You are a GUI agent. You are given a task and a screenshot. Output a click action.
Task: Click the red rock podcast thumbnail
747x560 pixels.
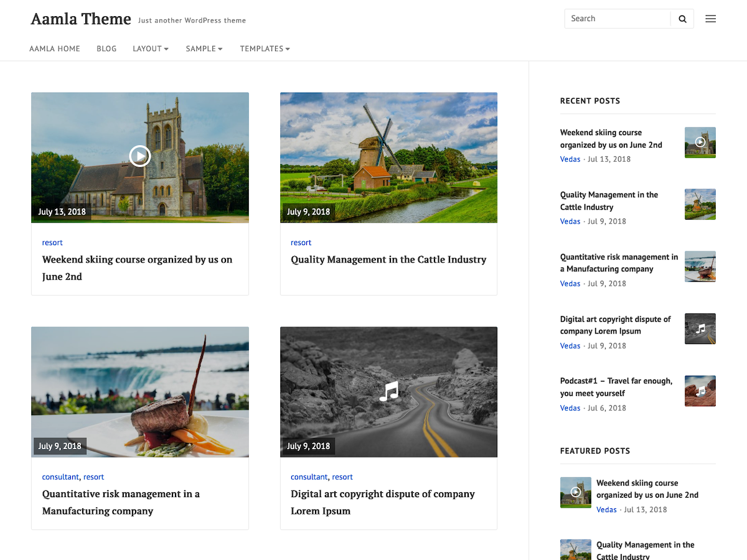click(700, 391)
